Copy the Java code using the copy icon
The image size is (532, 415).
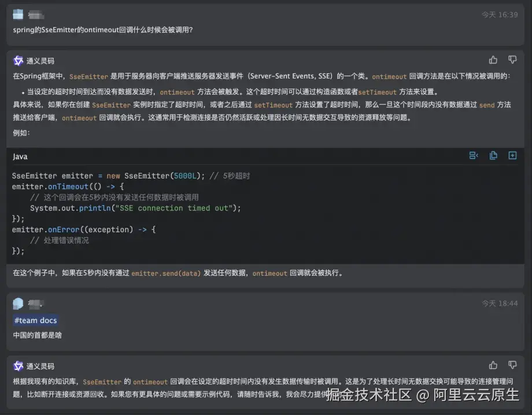[493, 155]
